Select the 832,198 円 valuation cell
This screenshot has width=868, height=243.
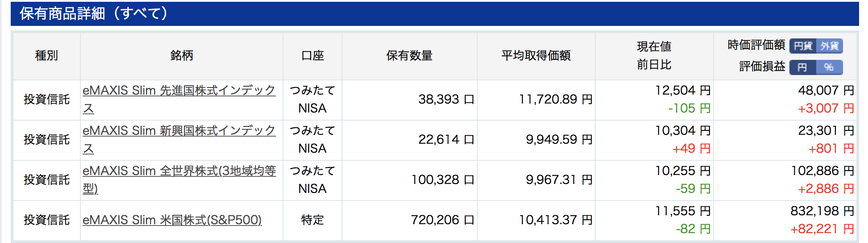point(822,211)
